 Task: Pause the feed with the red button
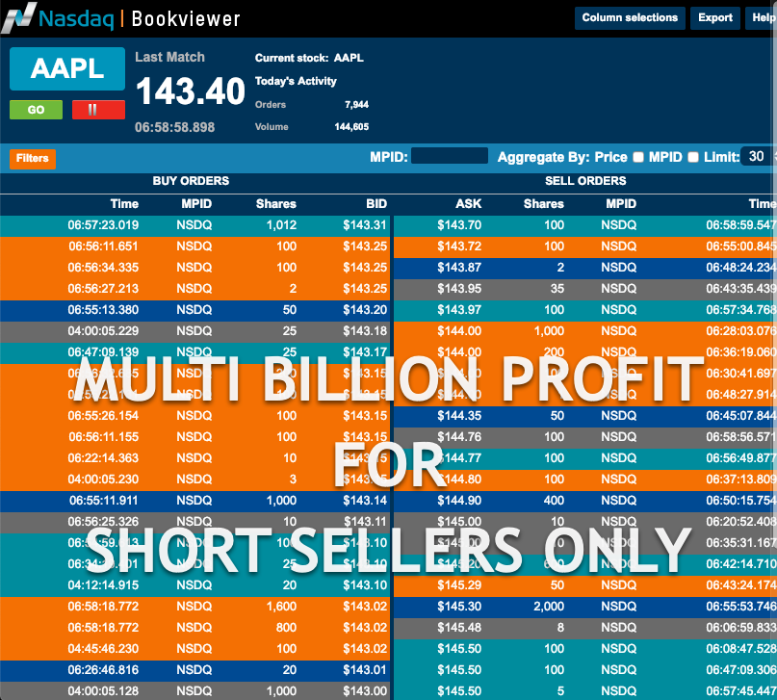pyautogui.click(x=98, y=110)
